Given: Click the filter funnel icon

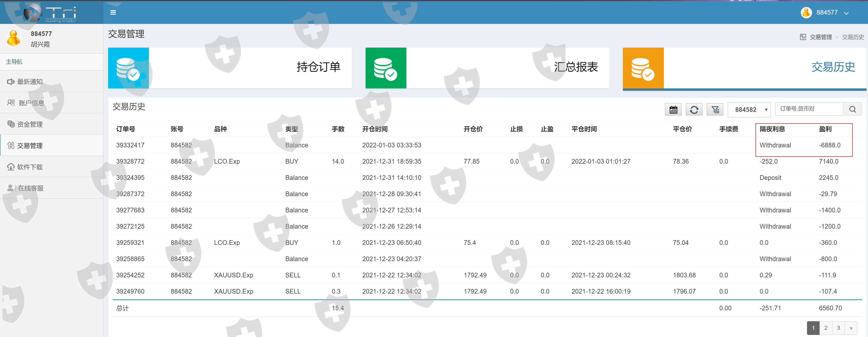Looking at the screenshot, I should coord(715,110).
